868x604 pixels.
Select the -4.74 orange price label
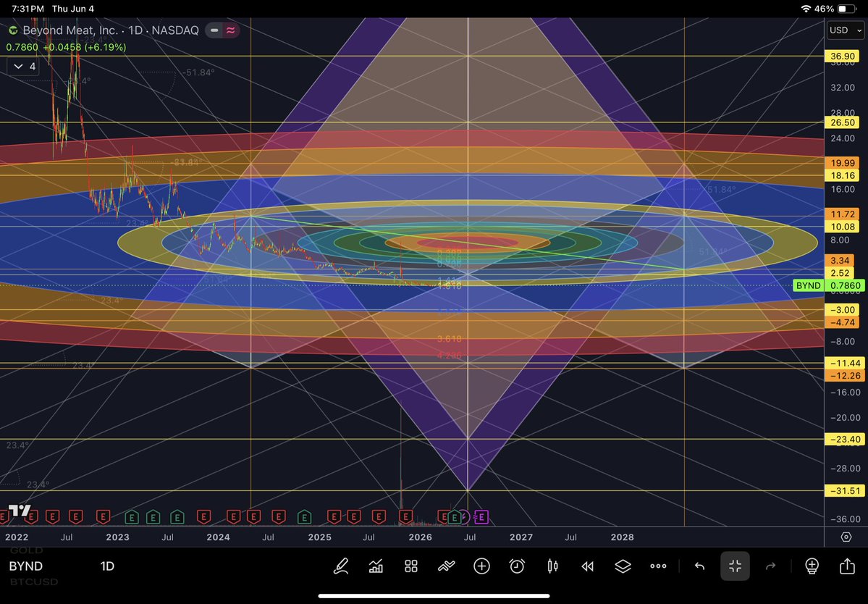(843, 322)
